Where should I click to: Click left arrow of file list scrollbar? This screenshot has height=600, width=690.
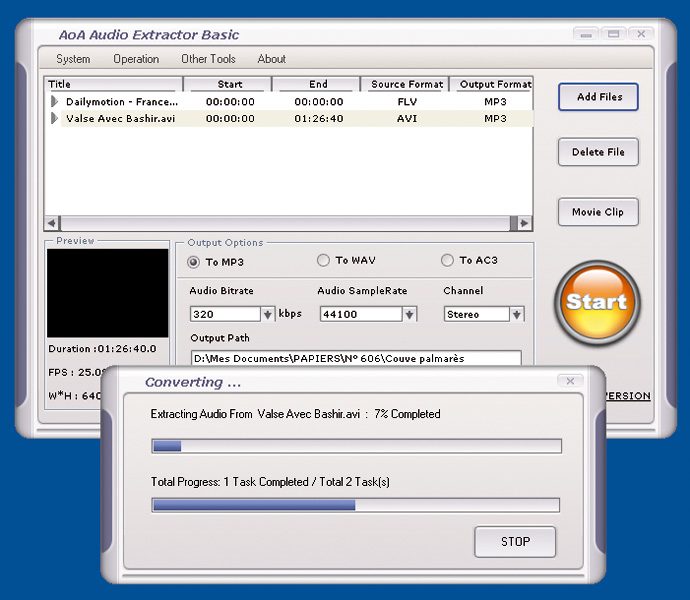point(52,223)
